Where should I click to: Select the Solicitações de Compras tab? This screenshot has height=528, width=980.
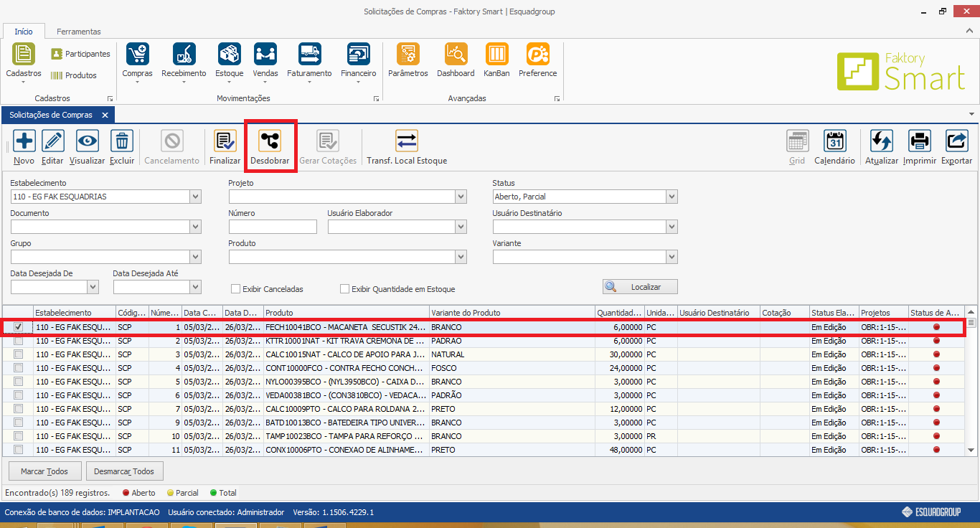coord(51,115)
